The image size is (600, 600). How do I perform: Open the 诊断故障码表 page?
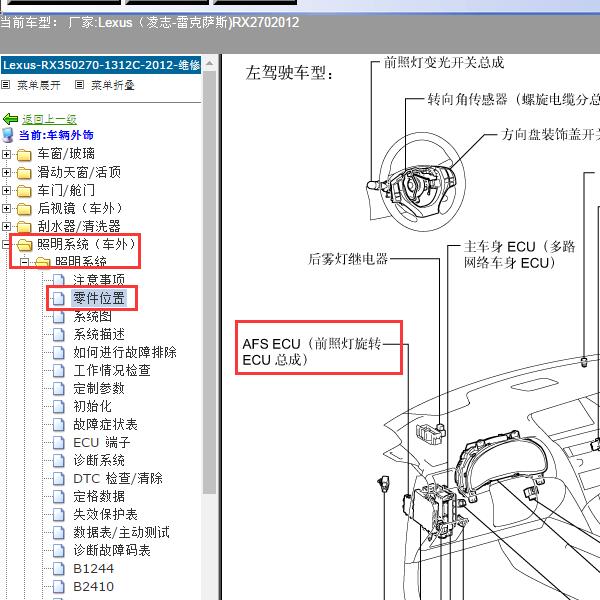pyautogui.click(x=112, y=550)
